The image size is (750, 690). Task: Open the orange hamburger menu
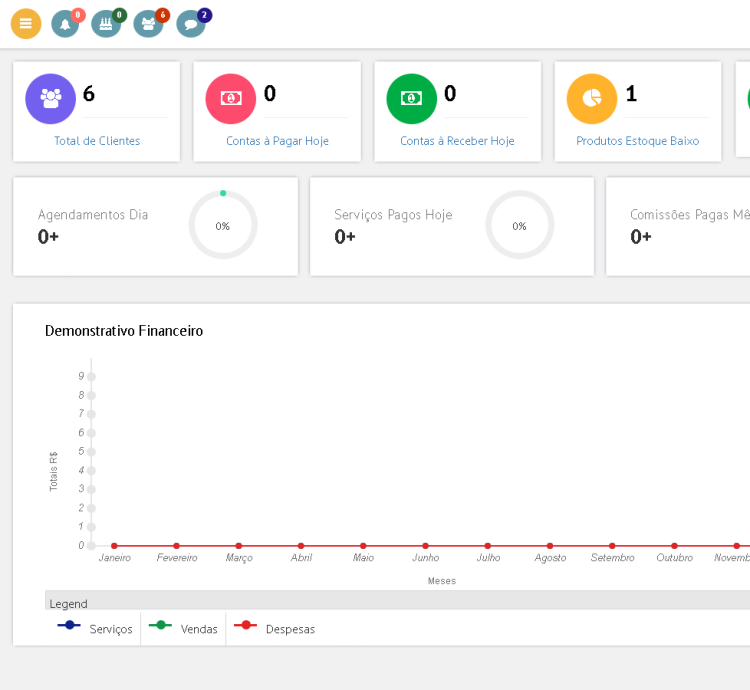point(26,24)
